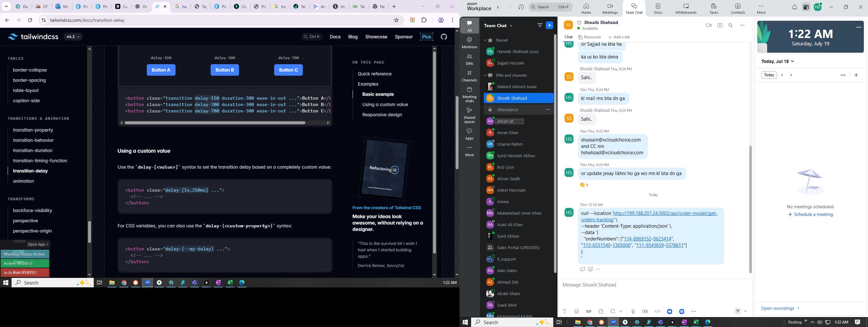The image size is (868, 327).
Task: Open Channels in Zoom left sidebar
Action: (x=469, y=76)
